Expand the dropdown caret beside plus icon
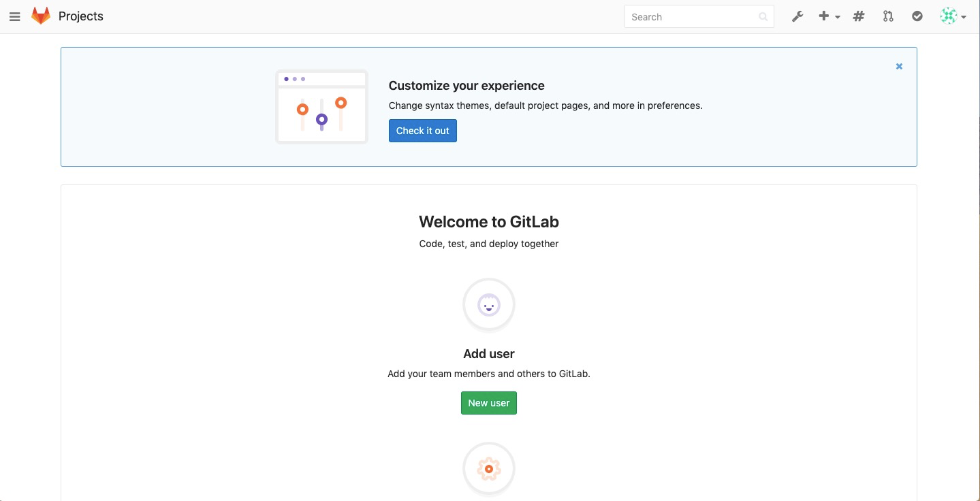The height and width of the screenshot is (501, 980). [x=838, y=17]
